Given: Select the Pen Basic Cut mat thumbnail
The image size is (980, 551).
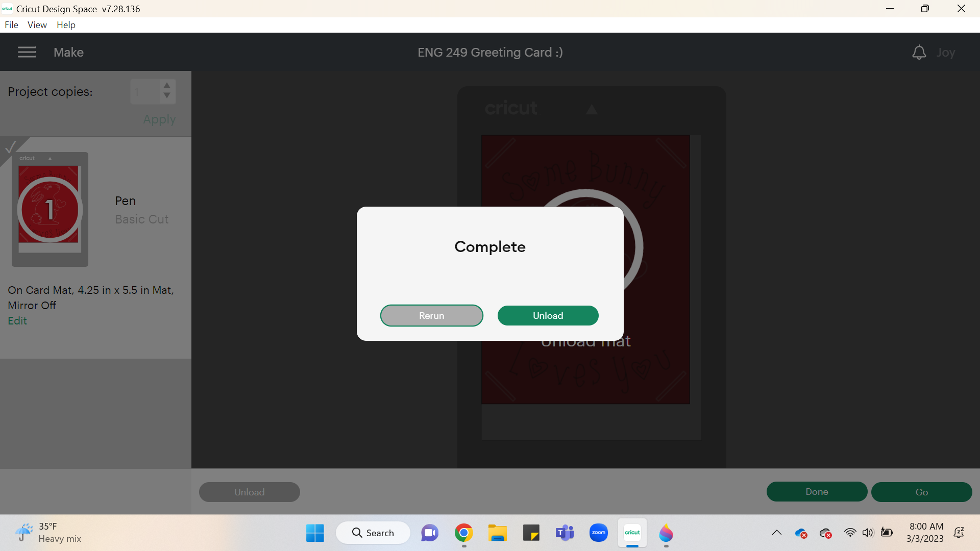Looking at the screenshot, I should click(x=50, y=209).
